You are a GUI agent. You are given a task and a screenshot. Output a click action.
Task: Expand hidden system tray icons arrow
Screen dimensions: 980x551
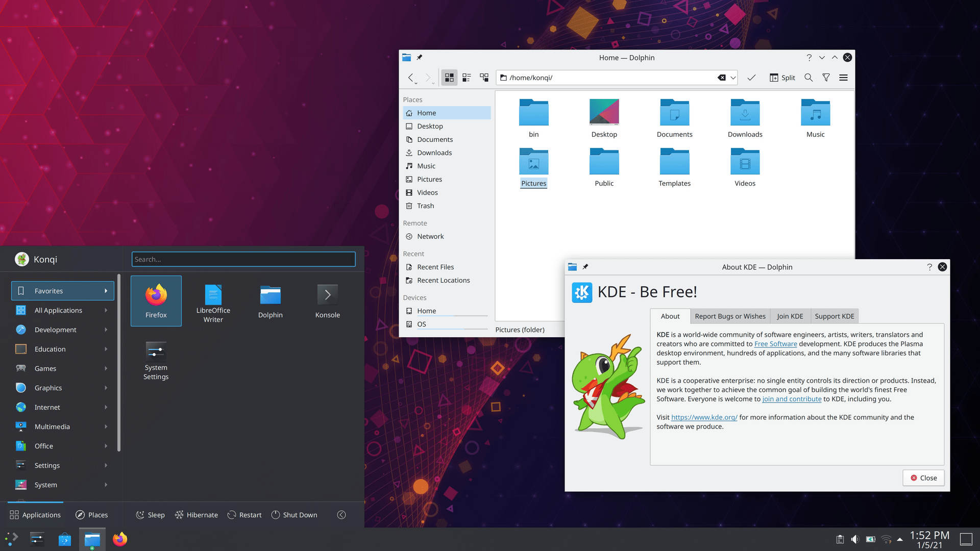click(900, 539)
